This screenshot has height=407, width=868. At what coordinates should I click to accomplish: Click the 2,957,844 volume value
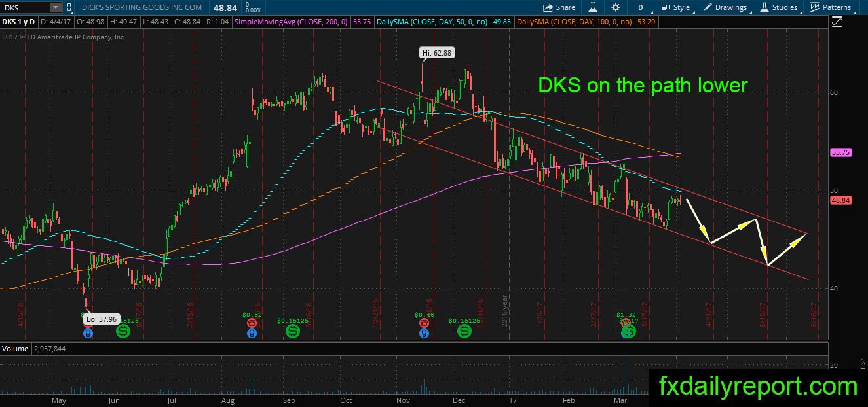point(49,349)
